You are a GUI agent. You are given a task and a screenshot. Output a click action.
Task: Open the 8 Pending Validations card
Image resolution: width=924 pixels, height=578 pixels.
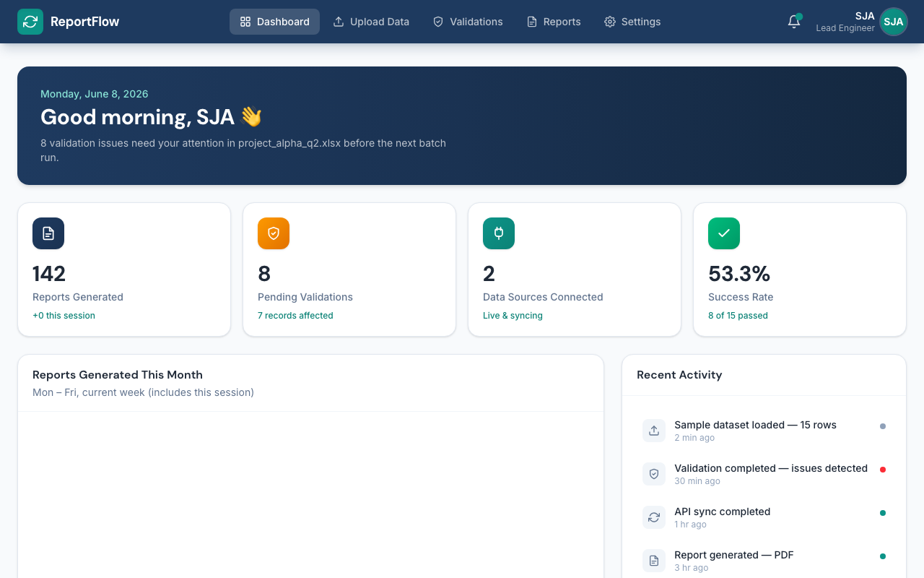349,269
